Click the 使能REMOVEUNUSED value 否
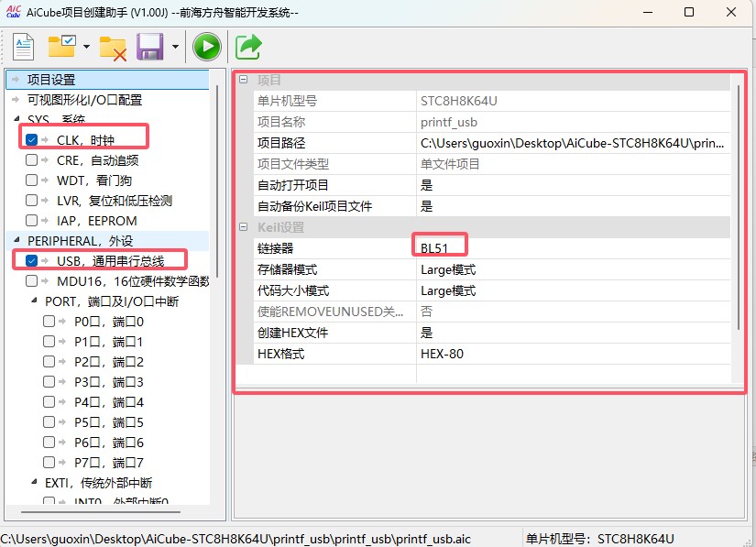The height and width of the screenshot is (547, 756). coord(573,312)
